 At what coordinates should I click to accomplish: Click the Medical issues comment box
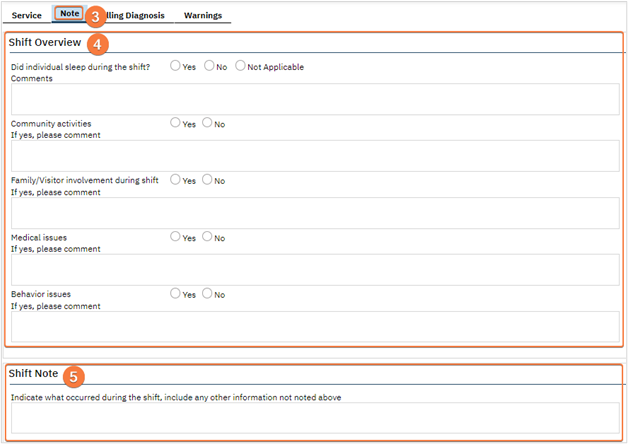(315, 270)
